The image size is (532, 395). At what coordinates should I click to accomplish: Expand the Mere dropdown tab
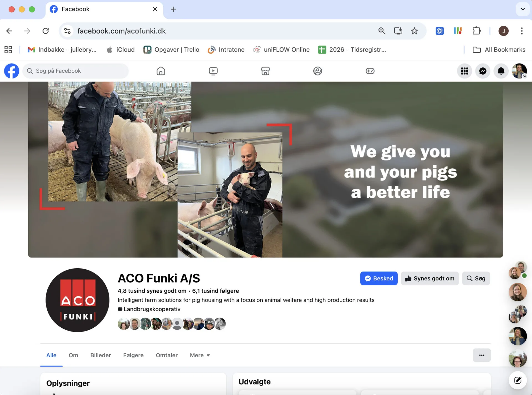click(200, 355)
